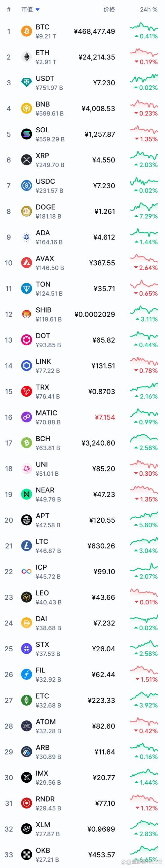Open the pink DOT coin icon
Screen dimensions: 165x868
26,340
